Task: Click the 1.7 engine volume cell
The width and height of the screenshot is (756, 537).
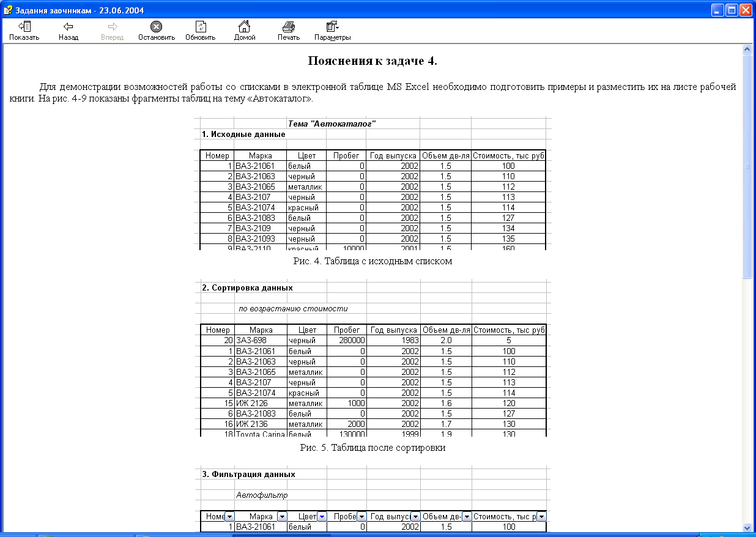Action: click(445, 424)
